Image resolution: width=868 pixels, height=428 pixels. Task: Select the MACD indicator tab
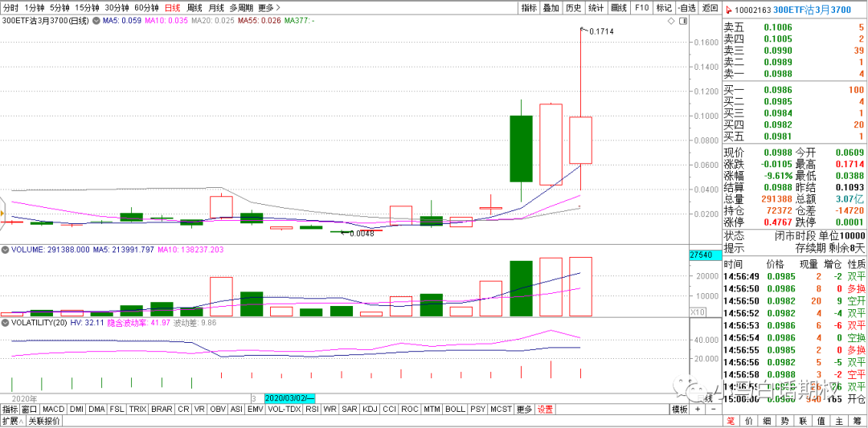coord(53,410)
